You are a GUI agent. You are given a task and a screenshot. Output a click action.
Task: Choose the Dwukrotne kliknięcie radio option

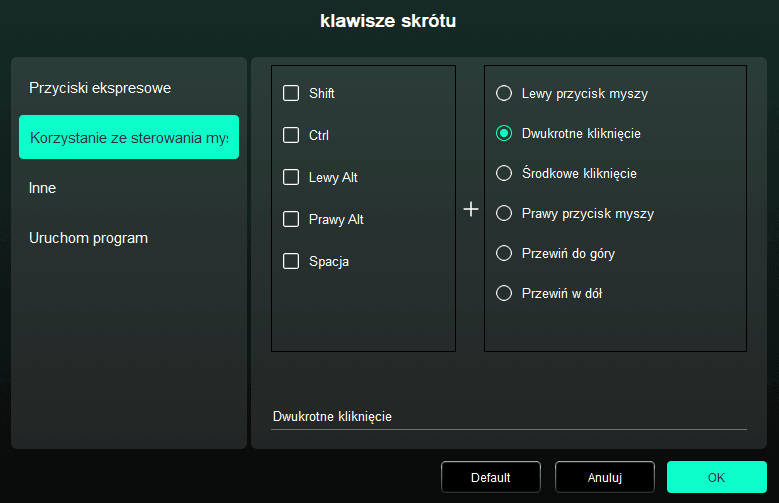tap(505, 133)
